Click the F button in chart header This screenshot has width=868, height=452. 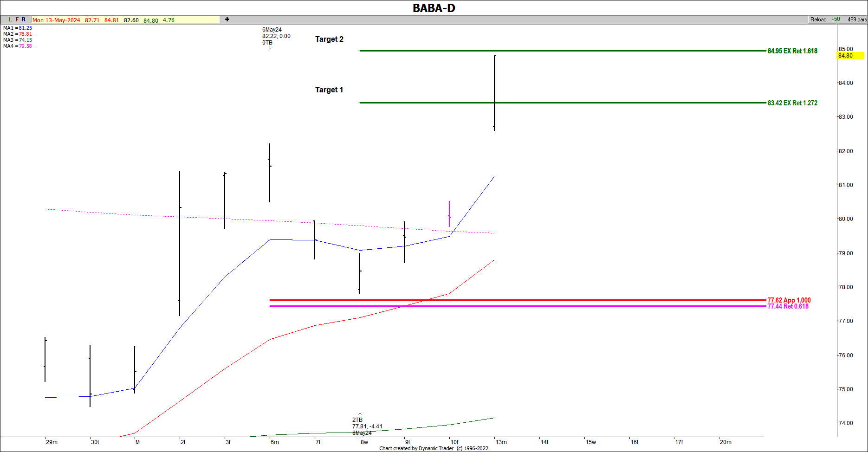point(17,19)
